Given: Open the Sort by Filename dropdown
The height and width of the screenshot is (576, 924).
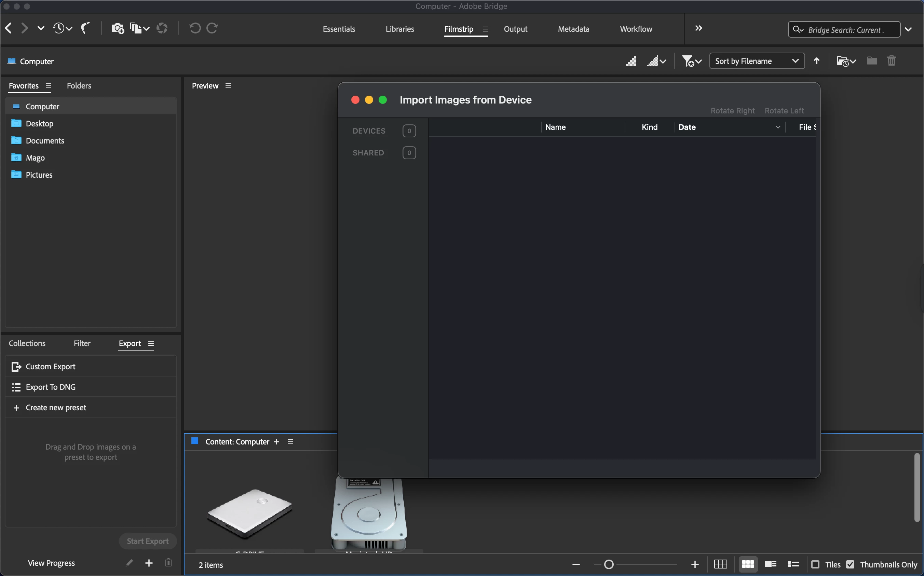Looking at the screenshot, I should coord(756,61).
